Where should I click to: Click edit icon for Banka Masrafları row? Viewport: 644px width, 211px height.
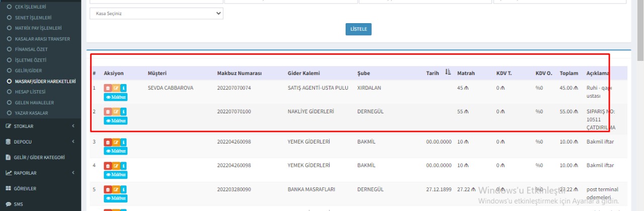116,190
